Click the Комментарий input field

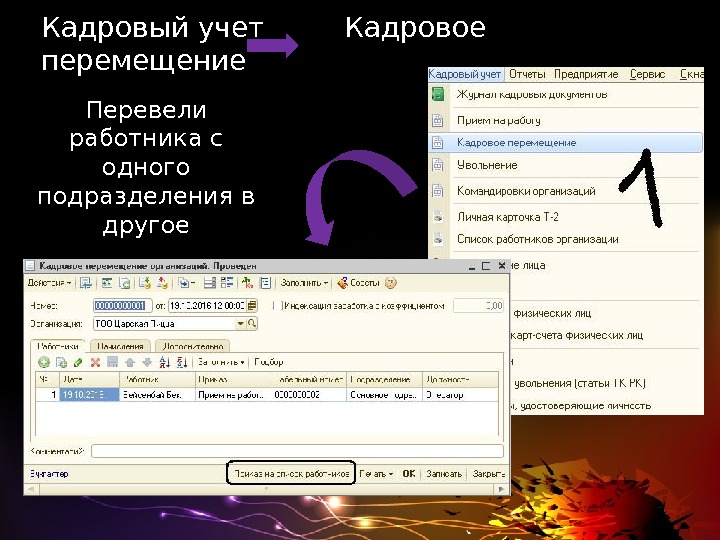click(297, 451)
